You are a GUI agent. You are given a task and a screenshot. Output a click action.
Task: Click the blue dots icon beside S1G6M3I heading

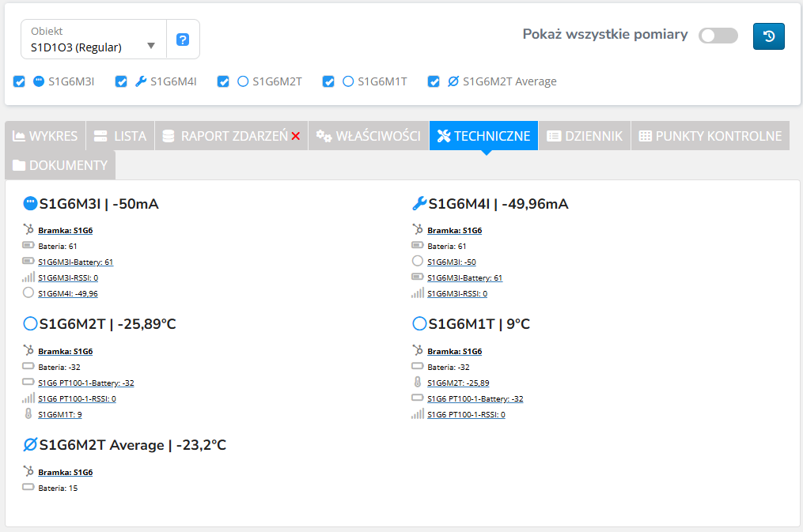(30, 204)
